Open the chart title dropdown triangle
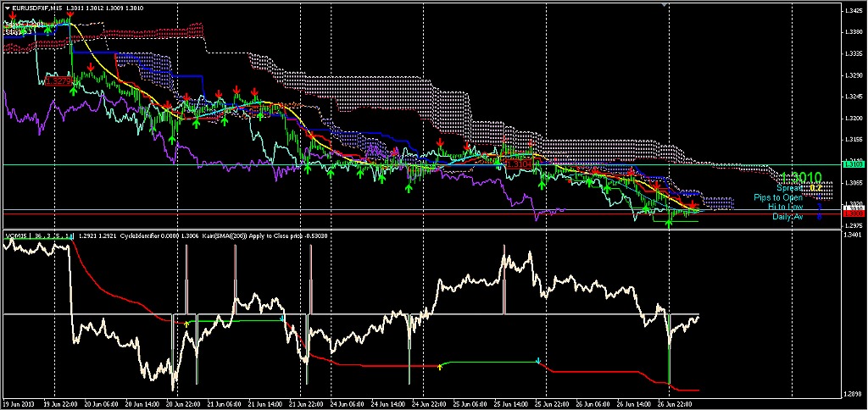 click(6, 8)
